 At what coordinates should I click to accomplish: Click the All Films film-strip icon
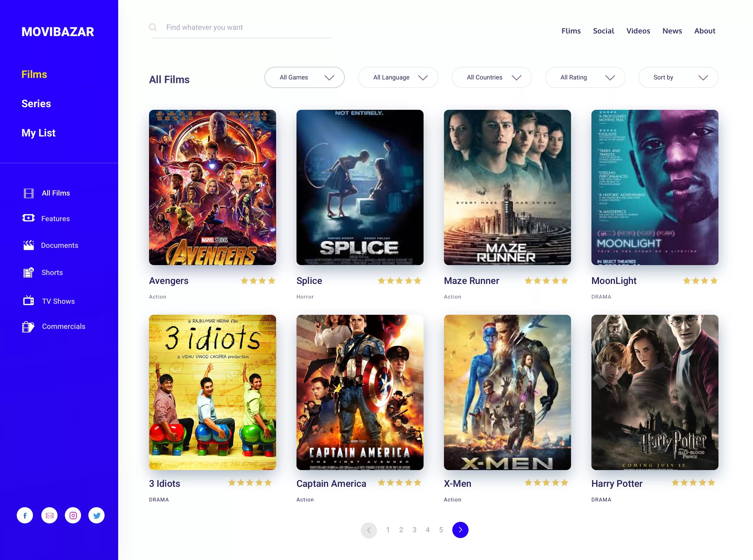pyautogui.click(x=29, y=193)
